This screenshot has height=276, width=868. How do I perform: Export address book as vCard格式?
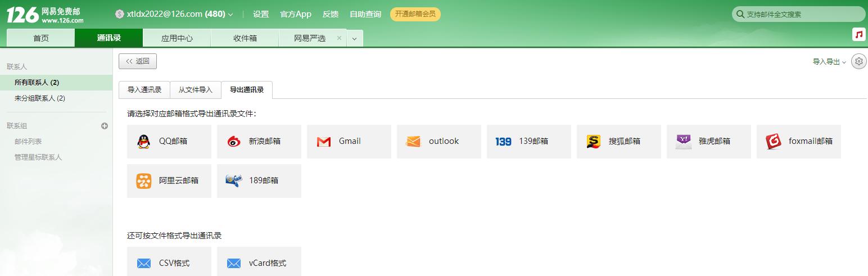point(259,263)
